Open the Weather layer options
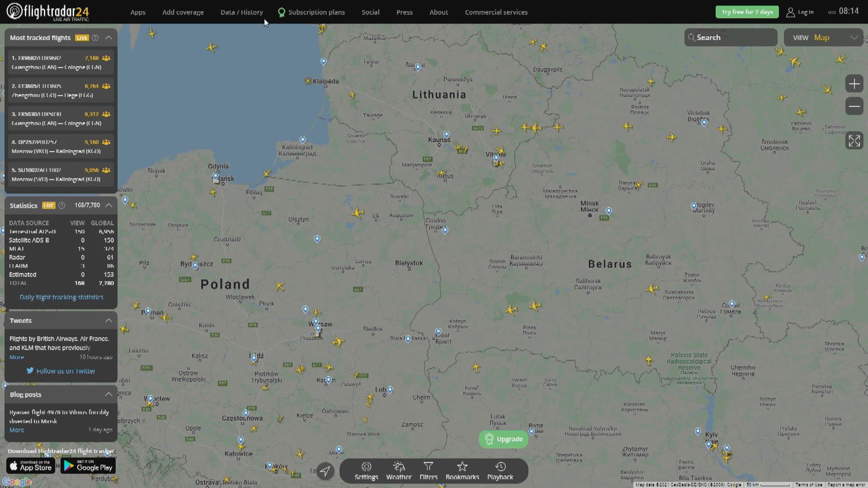This screenshot has height=488, width=868. coord(399,471)
